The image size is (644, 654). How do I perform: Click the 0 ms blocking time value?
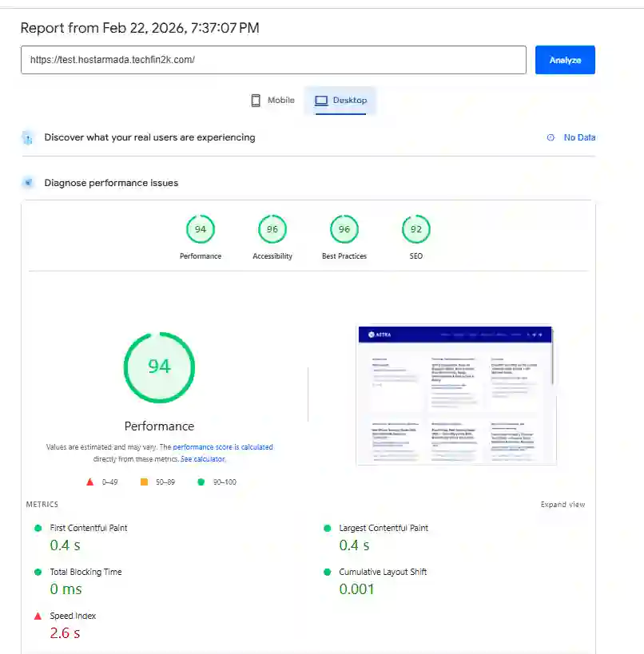[x=66, y=589]
